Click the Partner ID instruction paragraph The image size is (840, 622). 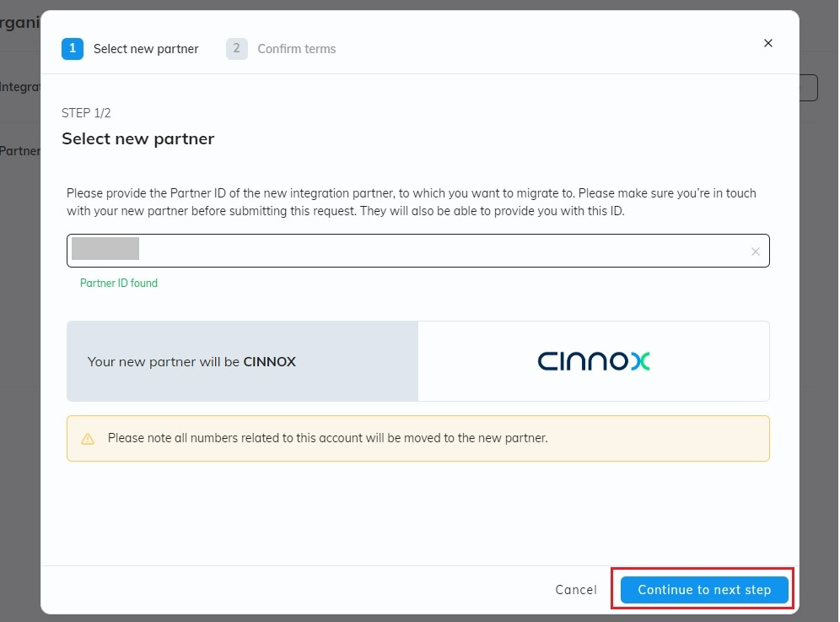(412, 202)
